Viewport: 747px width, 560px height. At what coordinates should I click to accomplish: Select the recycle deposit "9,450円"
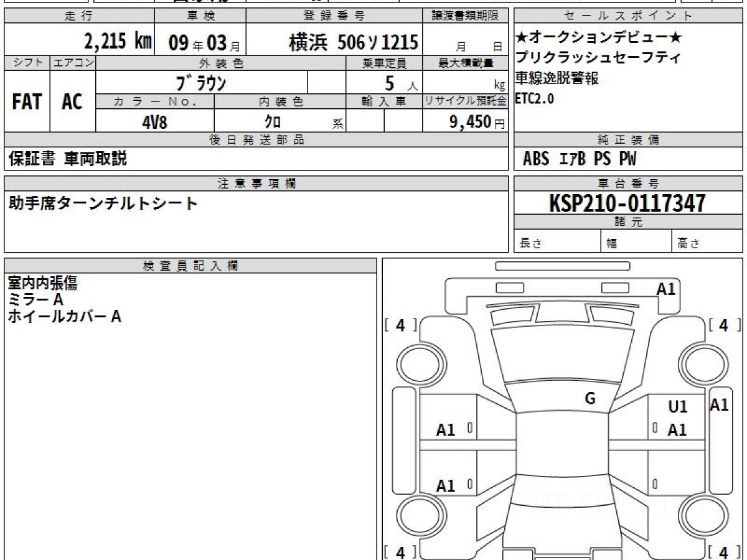click(x=477, y=122)
